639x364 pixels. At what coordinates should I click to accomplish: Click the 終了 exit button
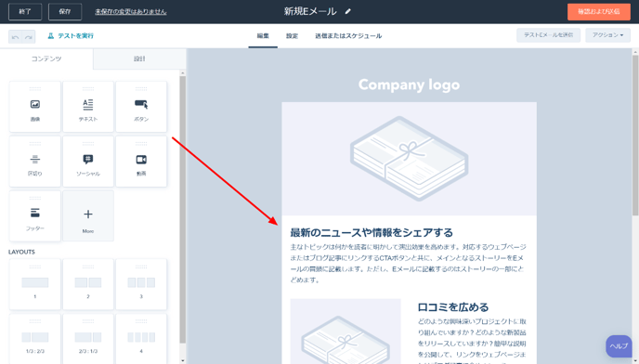pos(25,11)
